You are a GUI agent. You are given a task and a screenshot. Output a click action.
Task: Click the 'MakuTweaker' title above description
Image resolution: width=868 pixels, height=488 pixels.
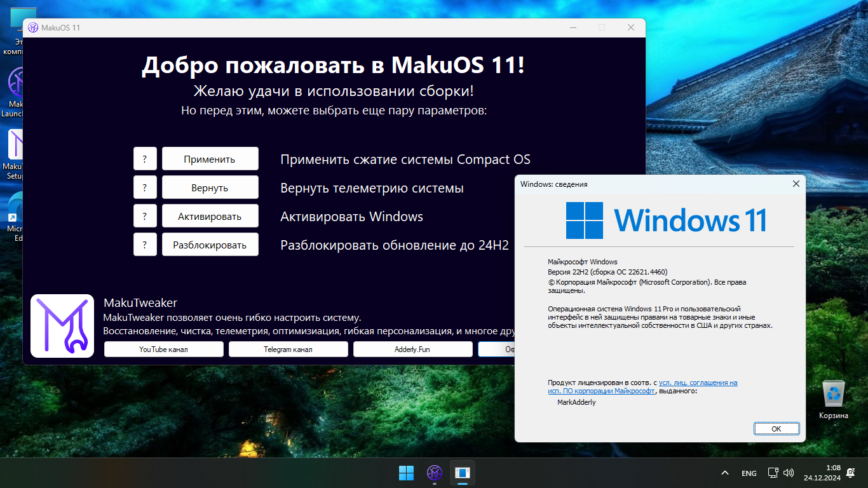pyautogui.click(x=140, y=302)
